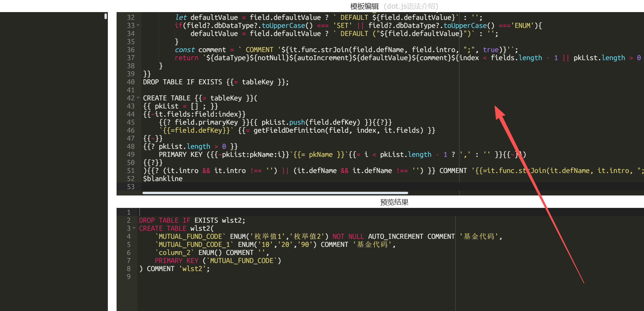This screenshot has height=311, width=644.
Task: Collapse the fold arrow at preview line 3
Action: (x=134, y=228)
